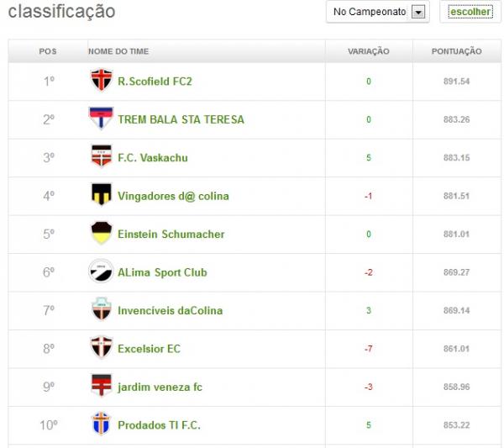504x448 pixels.
Task: Click the No Campeonato combo box
Action: pos(370,12)
